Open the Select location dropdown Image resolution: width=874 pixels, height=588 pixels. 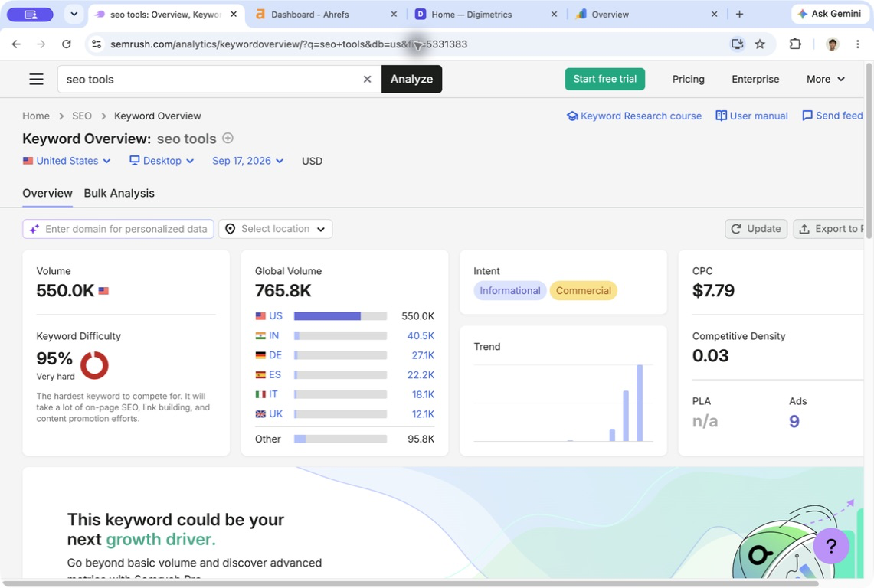(x=275, y=229)
